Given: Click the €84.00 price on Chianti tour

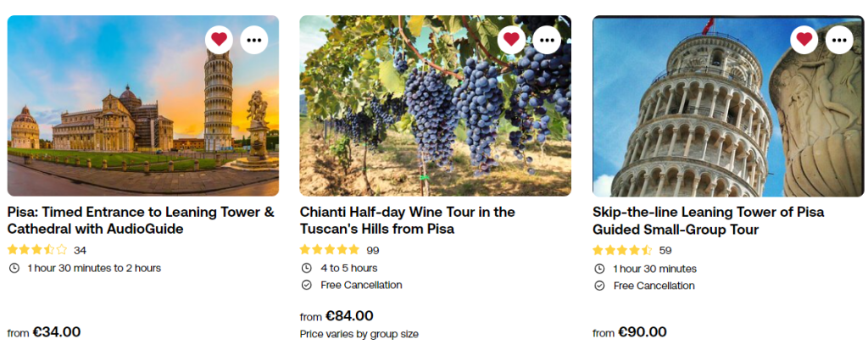Looking at the screenshot, I should pyautogui.click(x=348, y=316).
